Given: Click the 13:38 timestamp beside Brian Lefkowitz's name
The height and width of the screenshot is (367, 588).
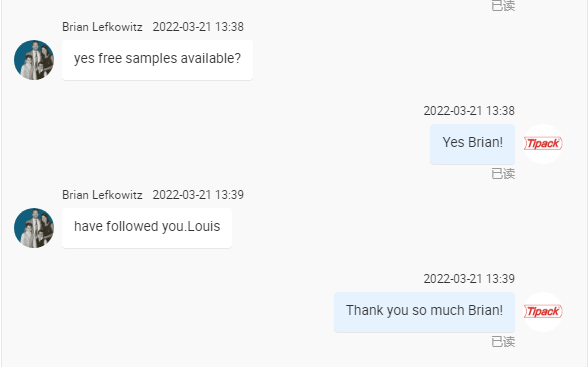Looking at the screenshot, I should click(x=198, y=27).
